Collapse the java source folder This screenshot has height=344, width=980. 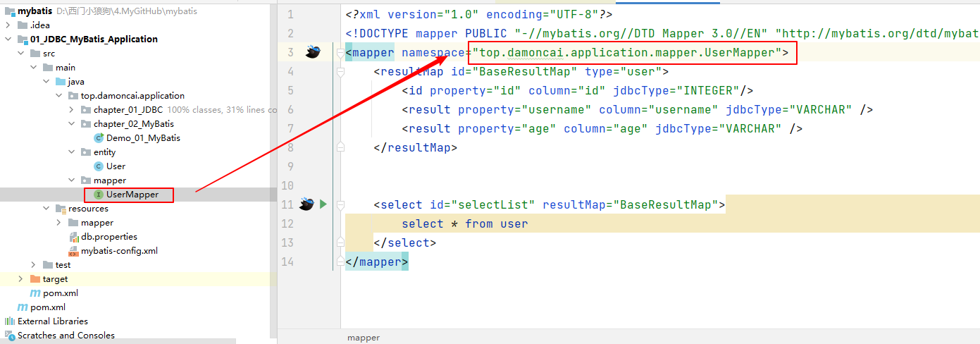[46, 82]
